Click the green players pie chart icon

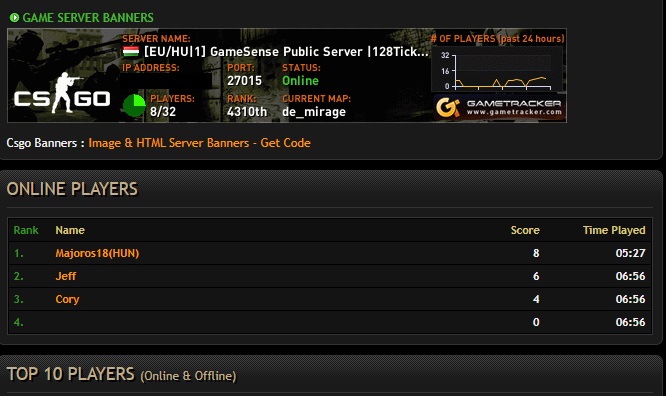pos(134,105)
